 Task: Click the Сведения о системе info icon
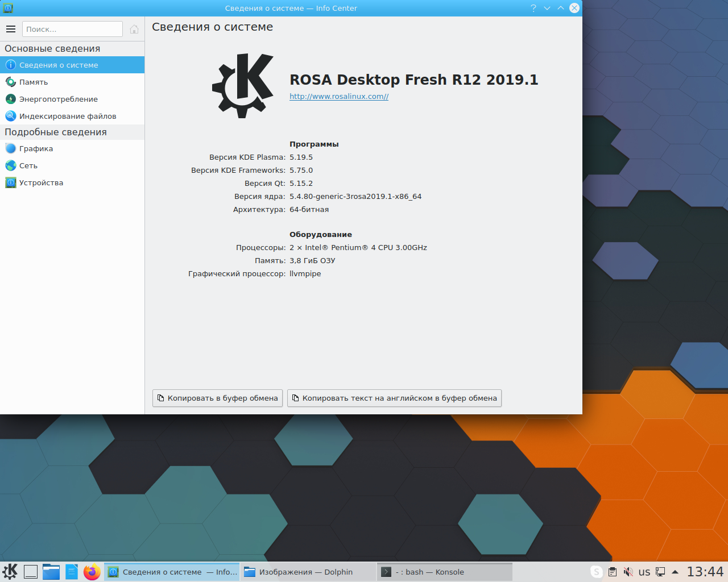click(10, 65)
